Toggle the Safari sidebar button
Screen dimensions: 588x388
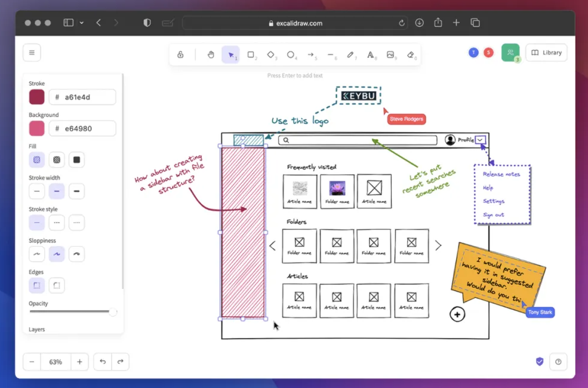pos(69,23)
